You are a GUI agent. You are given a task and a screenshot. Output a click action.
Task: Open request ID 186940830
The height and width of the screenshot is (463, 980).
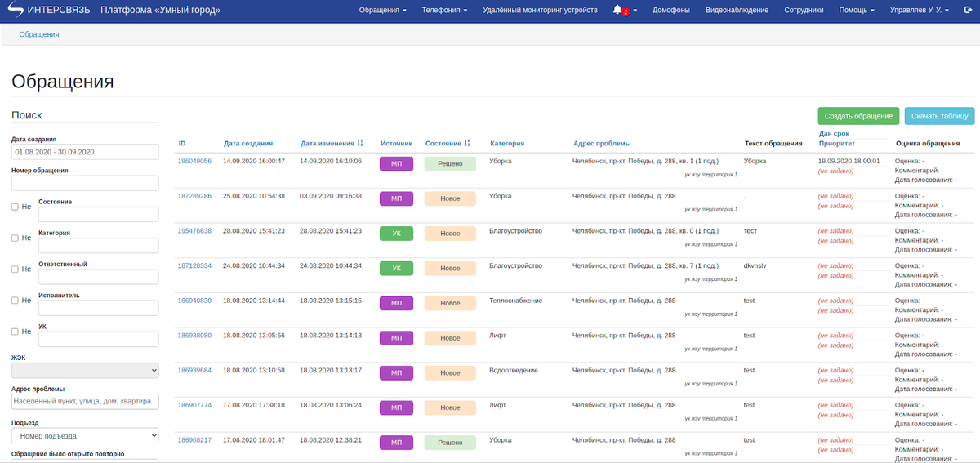(x=194, y=301)
